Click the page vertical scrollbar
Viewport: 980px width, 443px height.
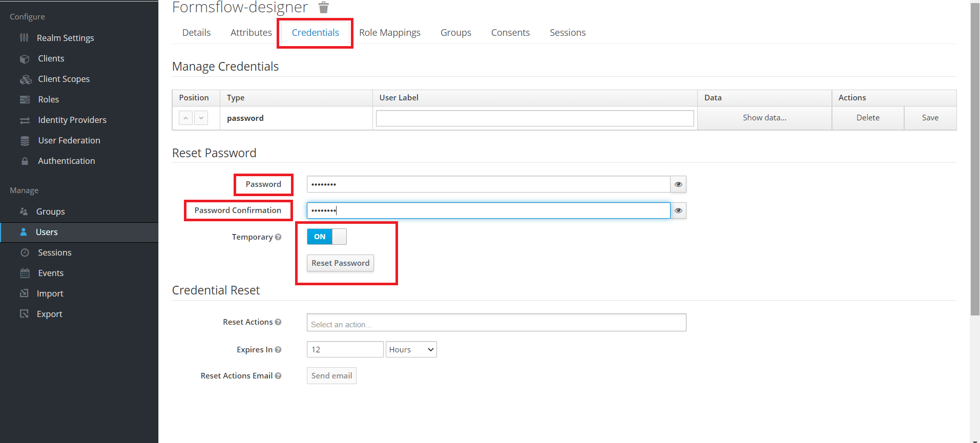coord(975,159)
